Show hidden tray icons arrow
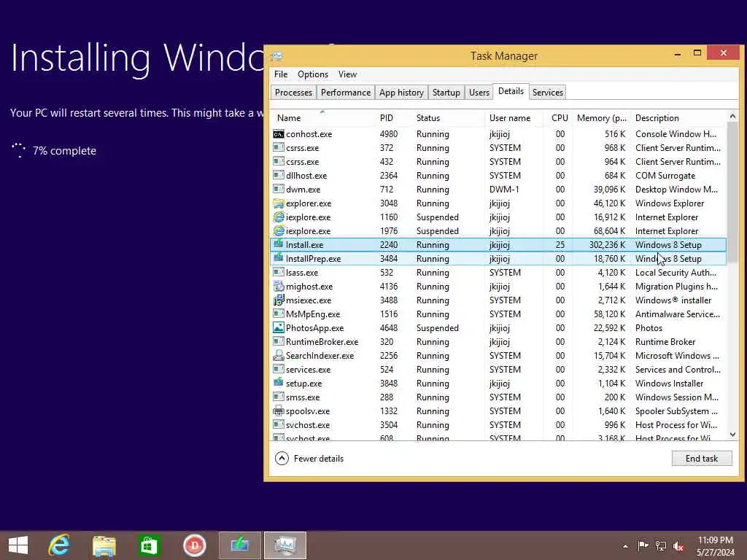The image size is (747, 560). (625, 546)
